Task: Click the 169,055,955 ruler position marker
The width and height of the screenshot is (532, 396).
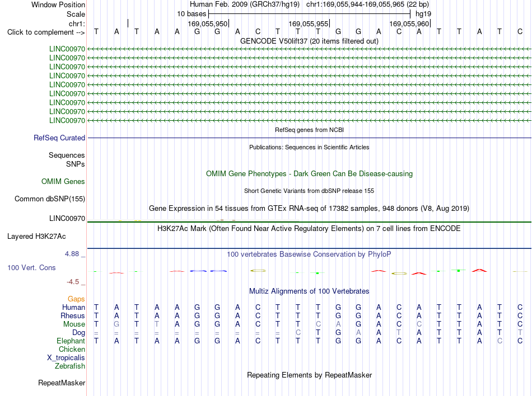Action: pos(308,23)
